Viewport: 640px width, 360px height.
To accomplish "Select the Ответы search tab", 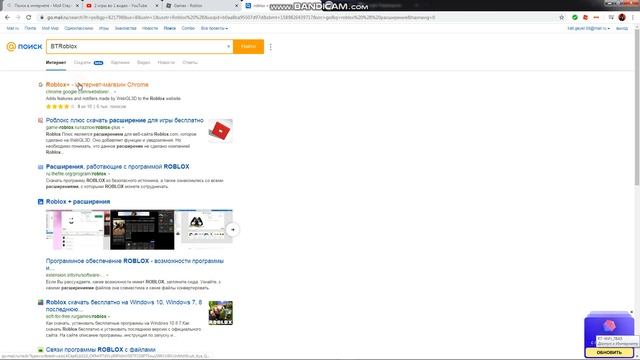I will [190, 62].
